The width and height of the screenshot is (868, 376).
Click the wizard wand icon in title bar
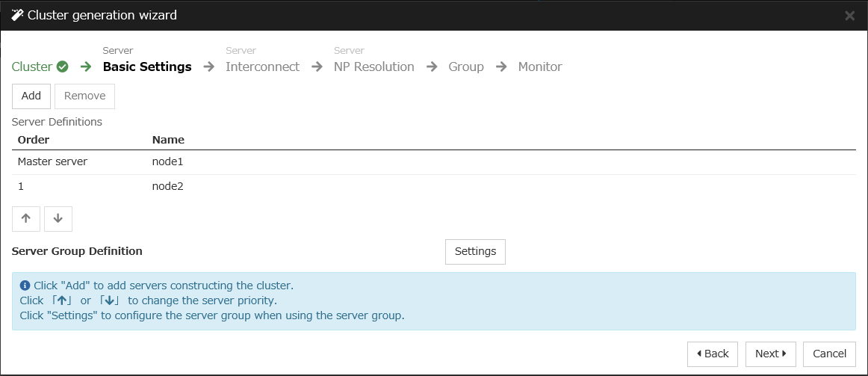pos(17,15)
